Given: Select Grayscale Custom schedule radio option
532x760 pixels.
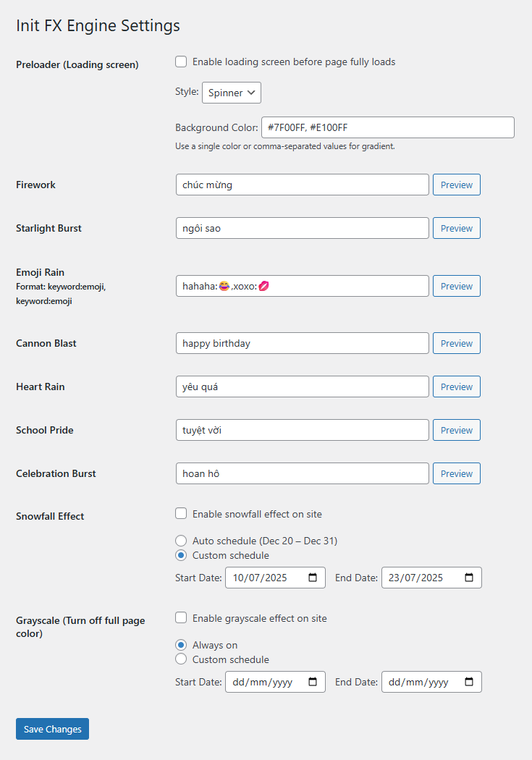Looking at the screenshot, I should [x=181, y=659].
